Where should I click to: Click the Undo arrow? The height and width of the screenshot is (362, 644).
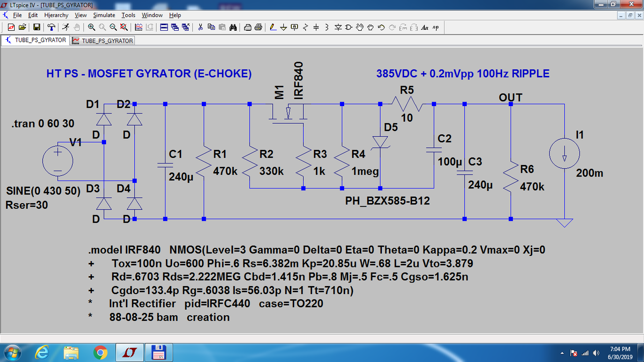(381, 27)
